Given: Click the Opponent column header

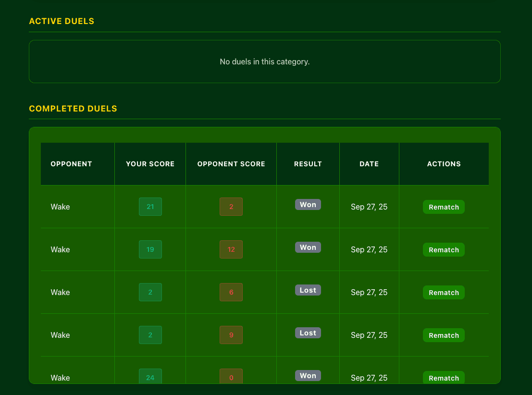Looking at the screenshot, I should pos(71,164).
